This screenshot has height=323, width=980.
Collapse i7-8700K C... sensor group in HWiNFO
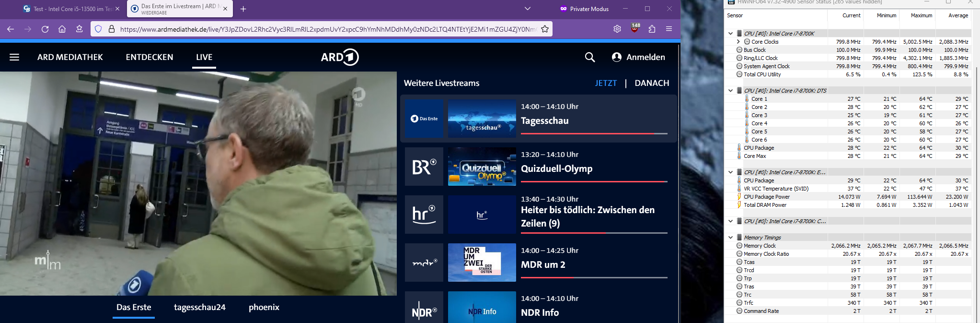point(730,221)
